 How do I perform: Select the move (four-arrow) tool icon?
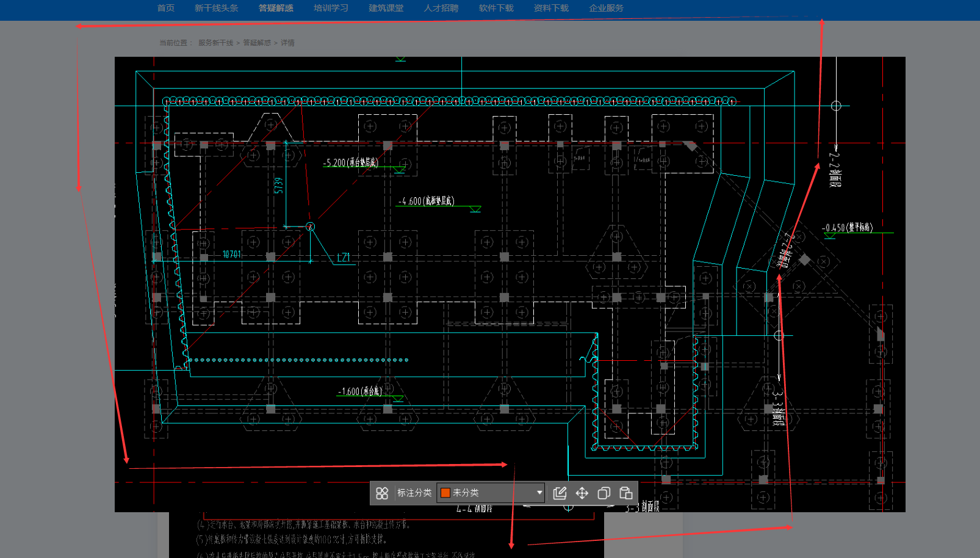pyautogui.click(x=582, y=493)
